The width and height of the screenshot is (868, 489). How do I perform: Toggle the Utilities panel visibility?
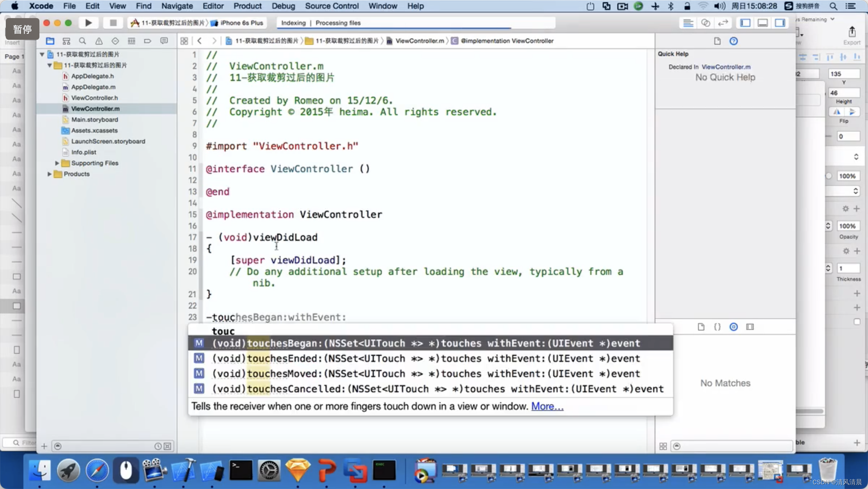click(780, 23)
